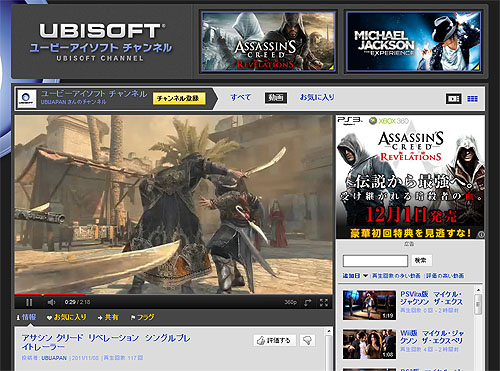Open the PSVita版 マイケル・ジャクソン title link
This screenshot has width=500, height=371.
(x=431, y=298)
